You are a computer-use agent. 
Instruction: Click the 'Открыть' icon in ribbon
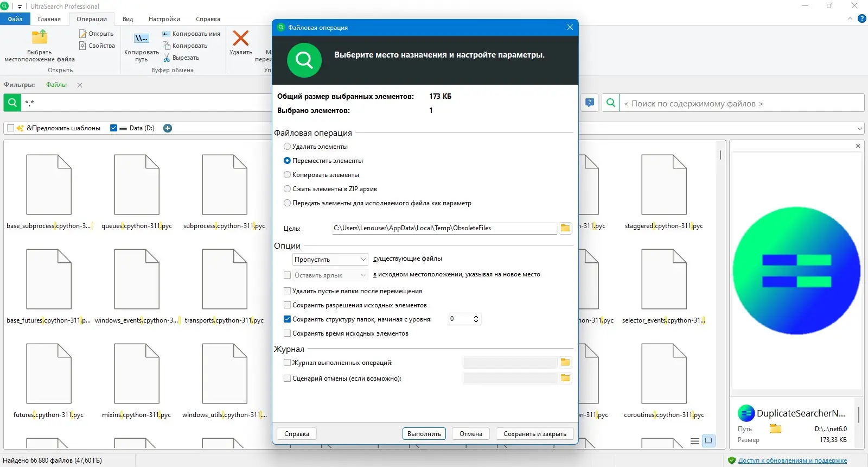click(83, 34)
